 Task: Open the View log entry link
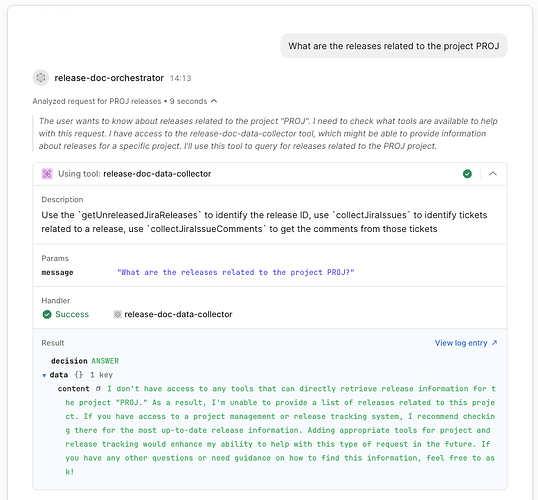(461, 343)
